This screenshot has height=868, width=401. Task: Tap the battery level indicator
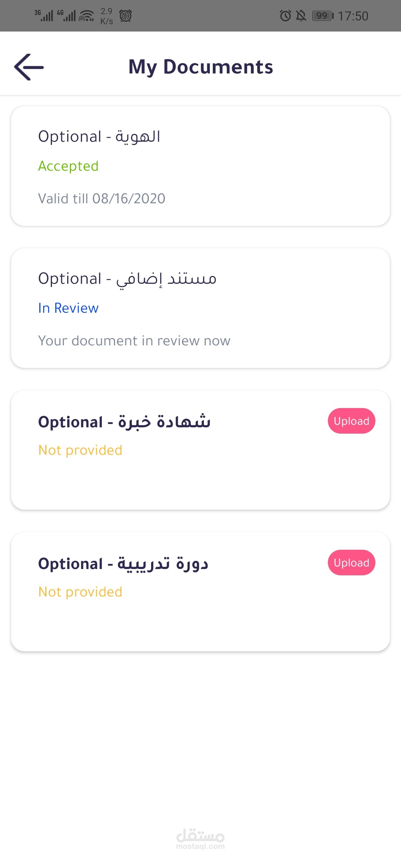pos(323,16)
